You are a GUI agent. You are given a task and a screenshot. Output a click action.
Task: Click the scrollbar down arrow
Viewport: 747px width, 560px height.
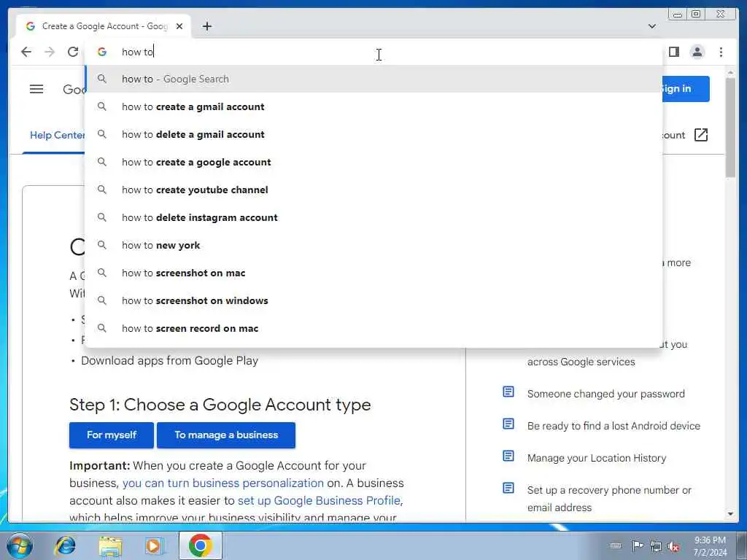[730, 514]
